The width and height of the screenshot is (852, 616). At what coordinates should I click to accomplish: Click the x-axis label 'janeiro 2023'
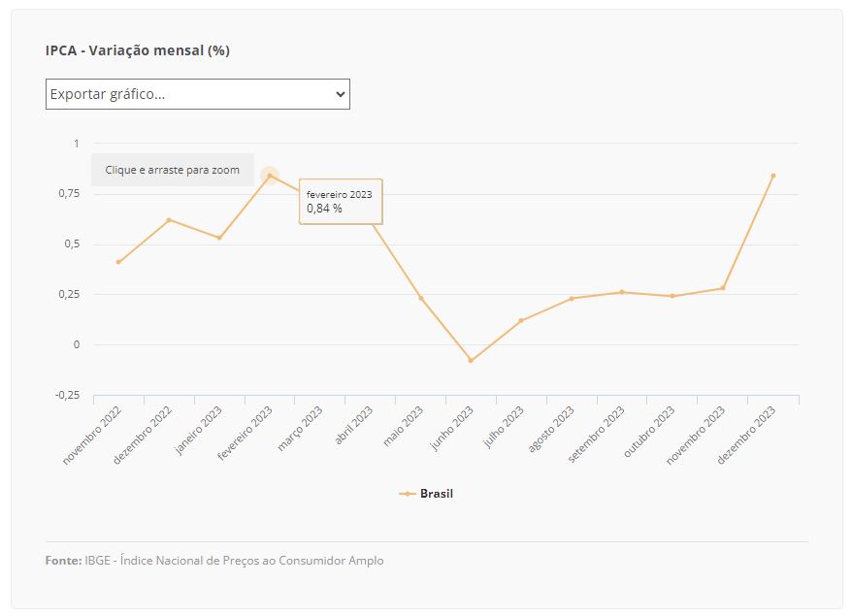tap(198, 430)
